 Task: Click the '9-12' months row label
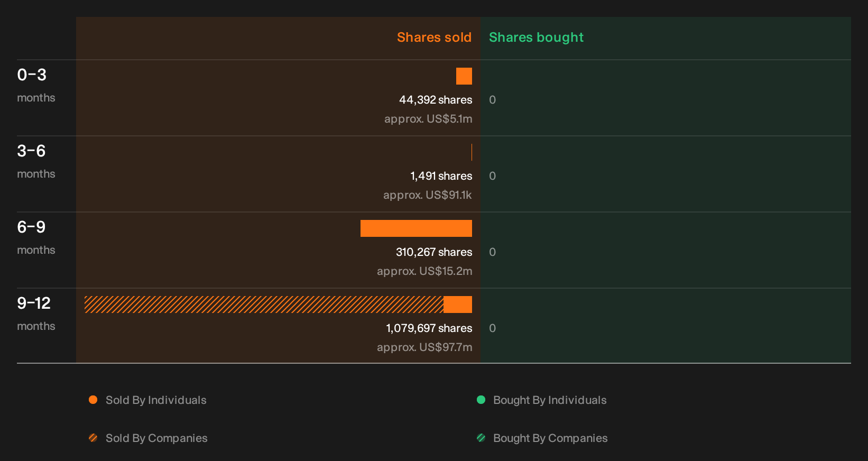tap(34, 303)
